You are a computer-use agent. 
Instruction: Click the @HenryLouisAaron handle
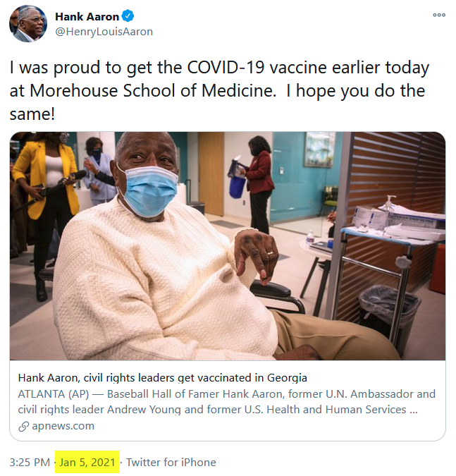tap(104, 32)
